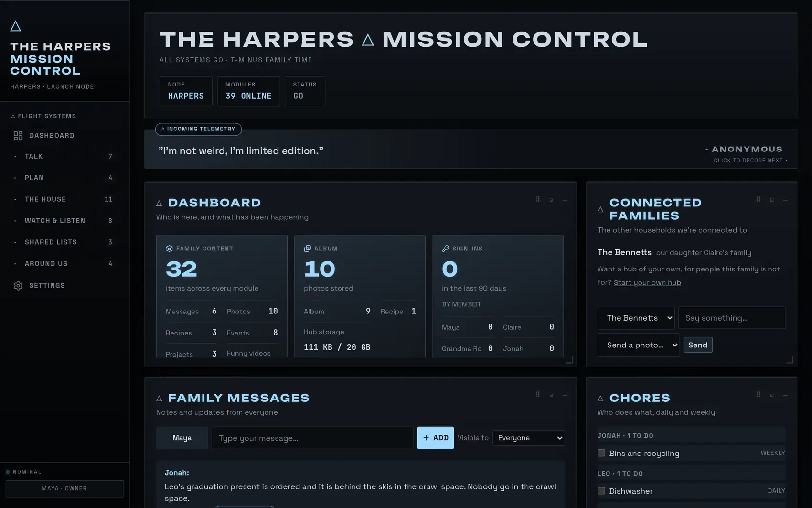Screen dimensions: 812x508
Task: Click the Maya · Owner button
Action: point(64,488)
